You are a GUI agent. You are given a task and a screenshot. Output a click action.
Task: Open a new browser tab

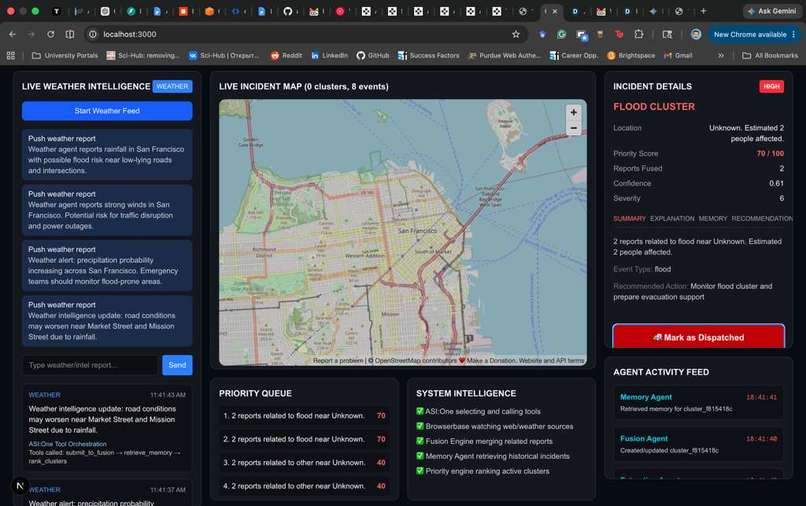(703, 11)
